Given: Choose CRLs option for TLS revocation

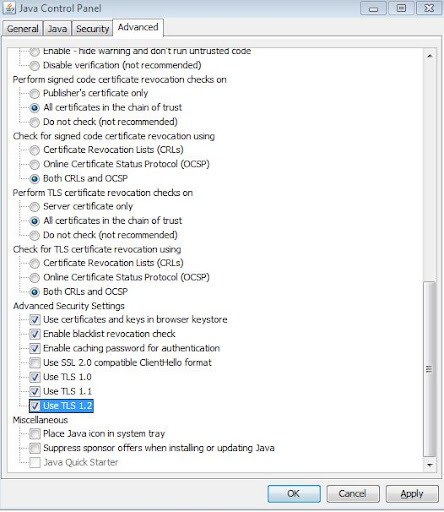Looking at the screenshot, I should coord(34,263).
